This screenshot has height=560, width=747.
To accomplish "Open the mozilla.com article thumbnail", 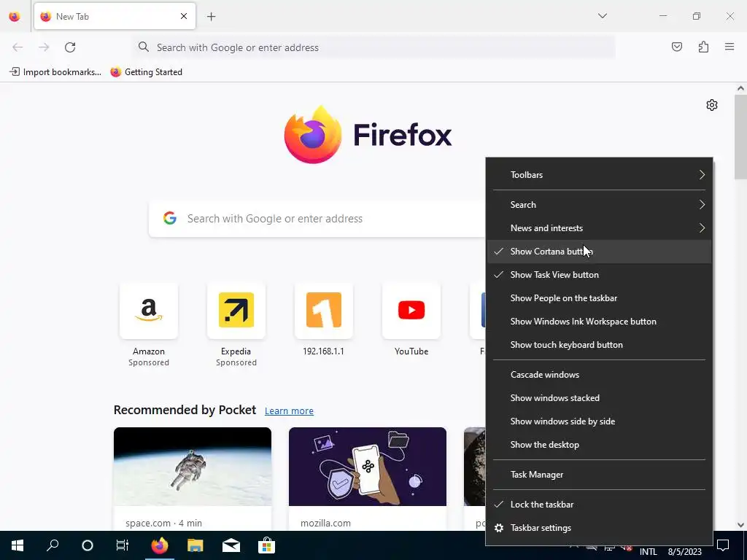I will (368, 467).
